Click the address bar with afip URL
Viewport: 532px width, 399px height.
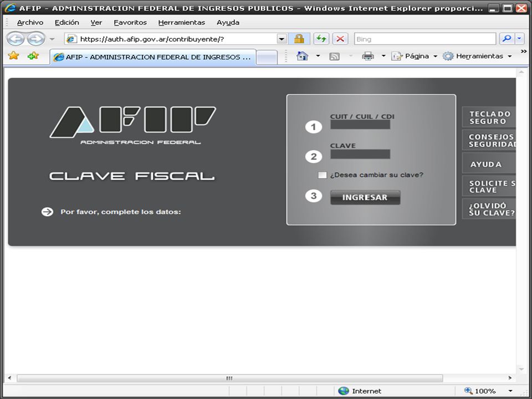176,39
